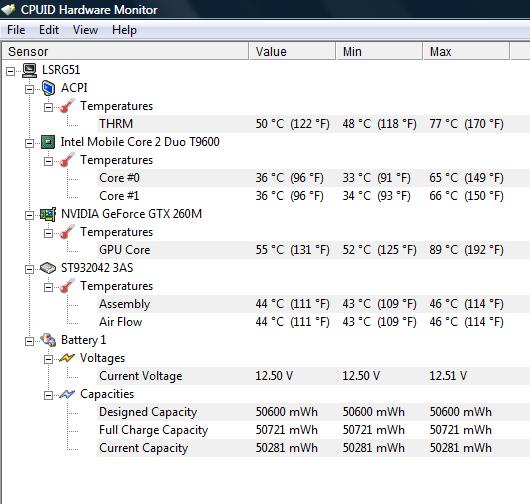Click the Battery 1 icon

click(48, 340)
